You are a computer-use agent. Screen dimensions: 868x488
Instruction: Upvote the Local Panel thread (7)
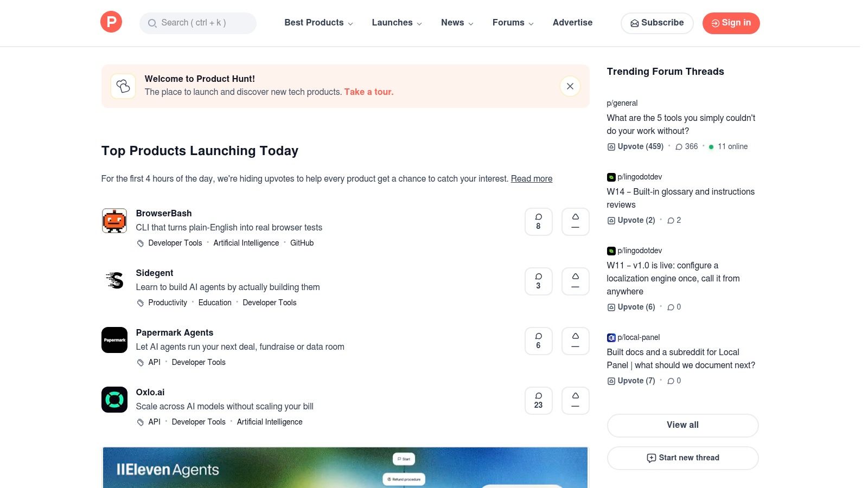[x=631, y=381]
